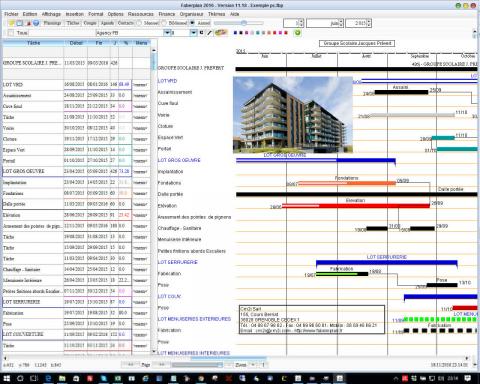This screenshot has height=384, width=480.
Task: Click the open-file icon beside the yellow icon
Action: click(x=20, y=23)
